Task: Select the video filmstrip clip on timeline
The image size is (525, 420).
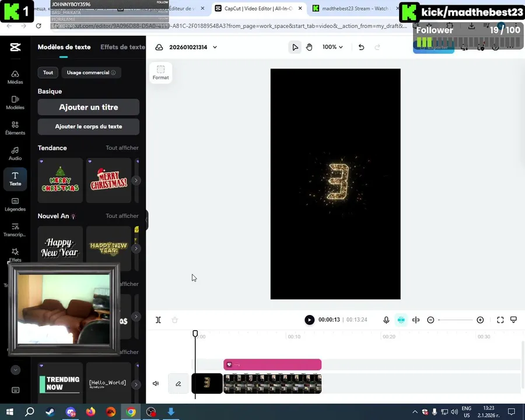Action: click(x=272, y=383)
